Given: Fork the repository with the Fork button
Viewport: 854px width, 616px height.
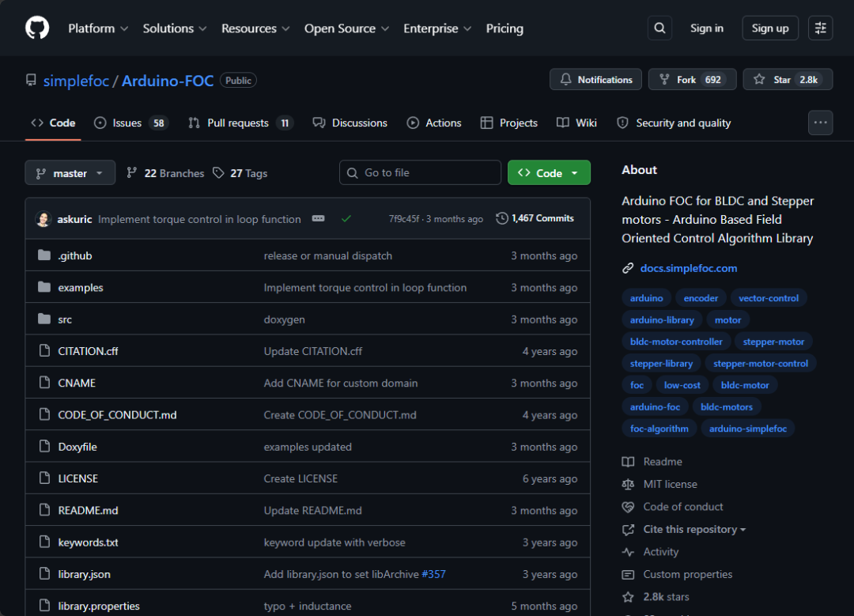Looking at the screenshot, I should click(692, 80).
